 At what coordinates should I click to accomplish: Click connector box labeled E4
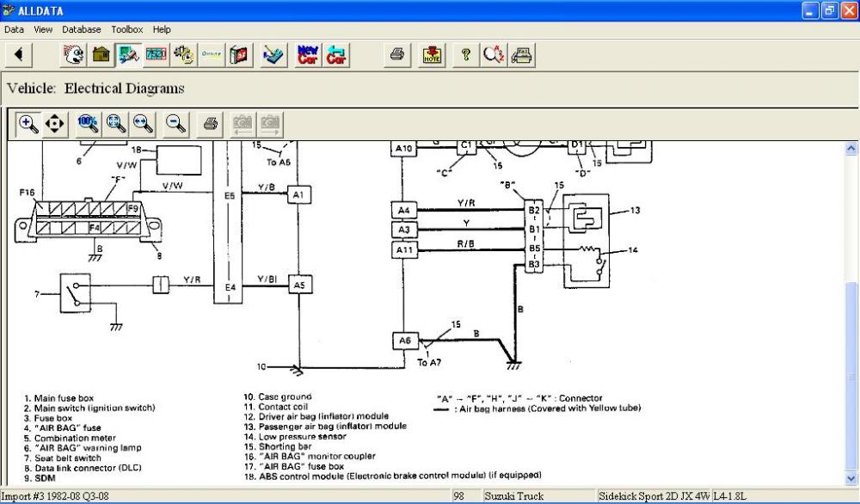(x=230, y=287)
